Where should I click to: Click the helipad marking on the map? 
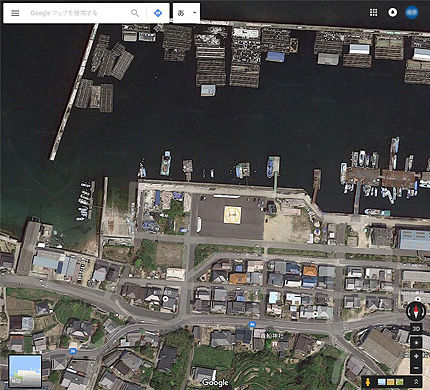tap(232, 215)
